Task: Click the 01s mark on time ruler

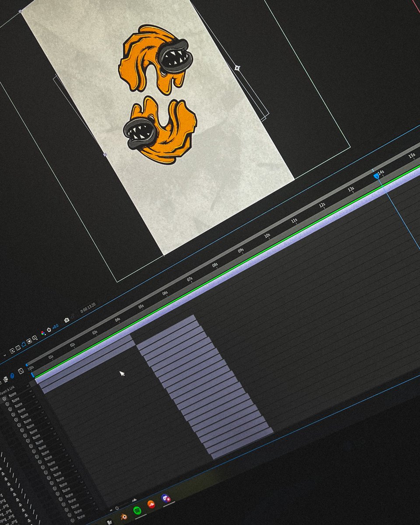Action: click(51, 357)
